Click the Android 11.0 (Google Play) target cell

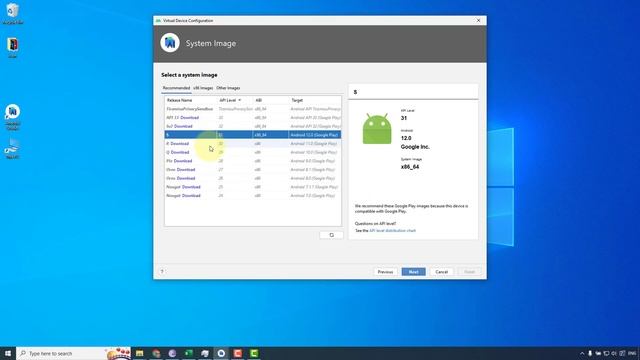[313, 144]
